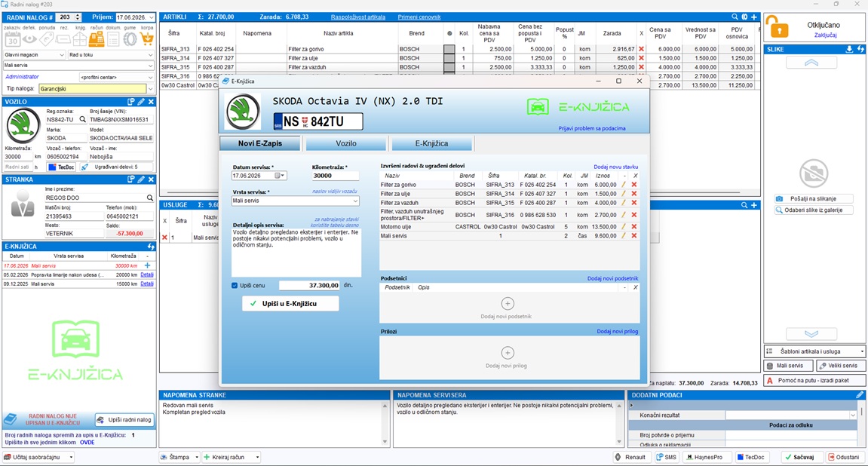
Task: Open the račun cash register icon
Action: [97, 38]
